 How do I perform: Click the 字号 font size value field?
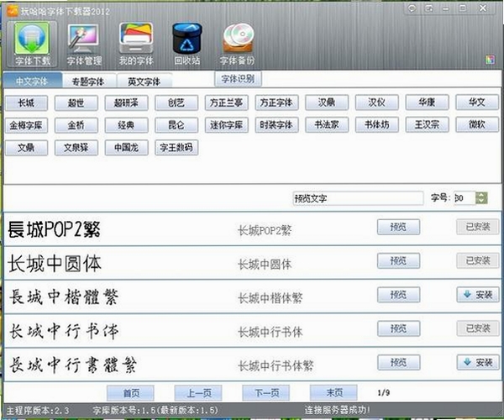coord(465,198)
